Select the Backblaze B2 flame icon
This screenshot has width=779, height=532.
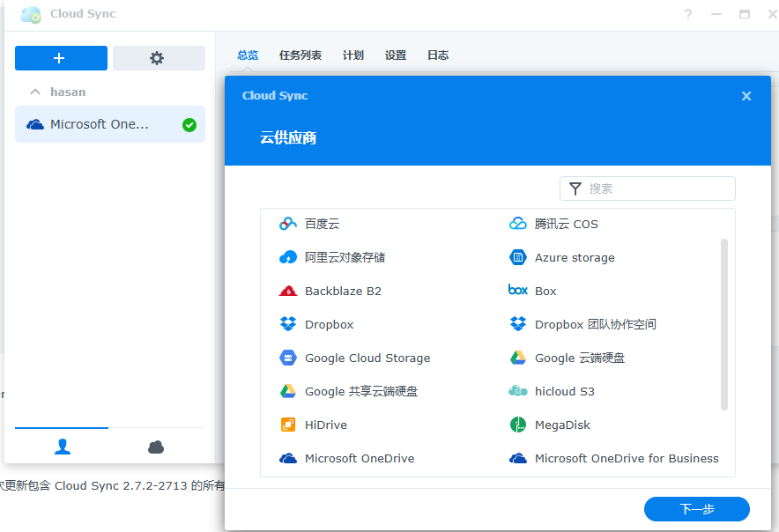287,291
